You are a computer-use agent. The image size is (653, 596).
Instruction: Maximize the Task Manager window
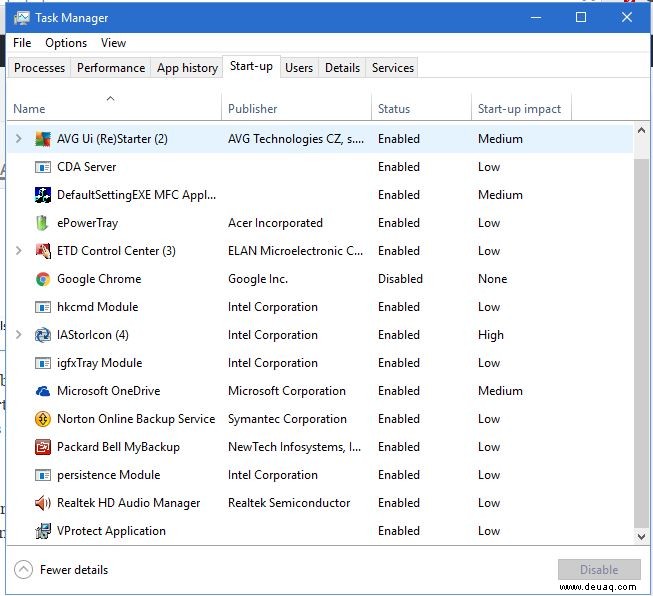[x=581, y=17]
